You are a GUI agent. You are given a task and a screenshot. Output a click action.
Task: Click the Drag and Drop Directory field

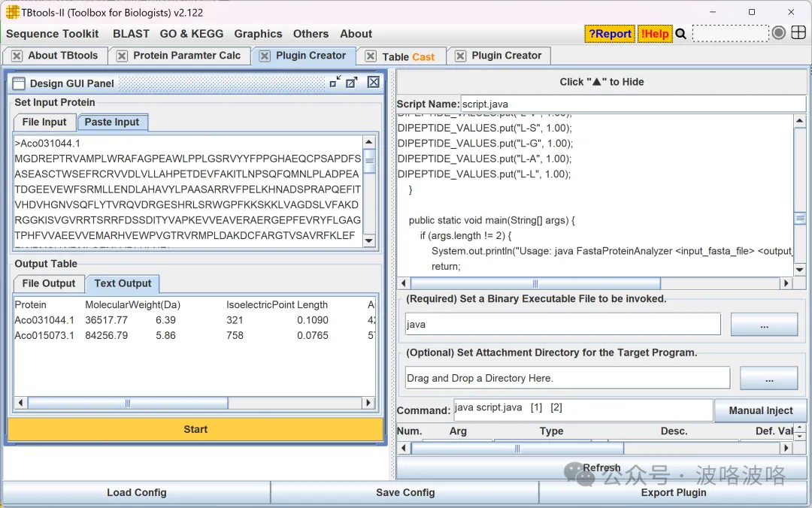pyautogui.click(x=567, y=378)
